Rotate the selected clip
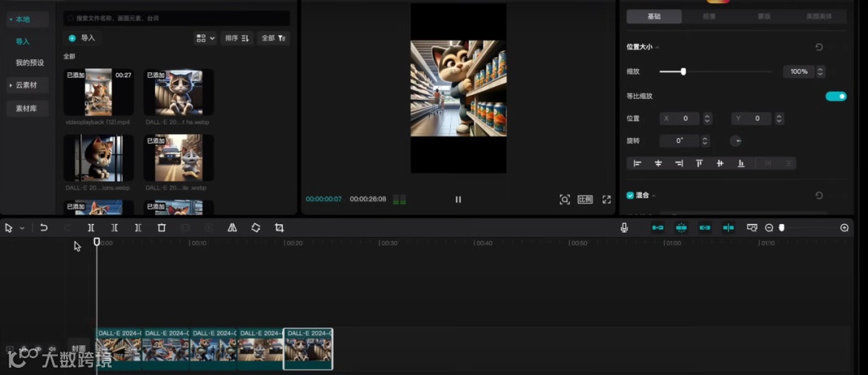Image resolution: width=868 pixels, height=375 pixels. click(256, 228)
